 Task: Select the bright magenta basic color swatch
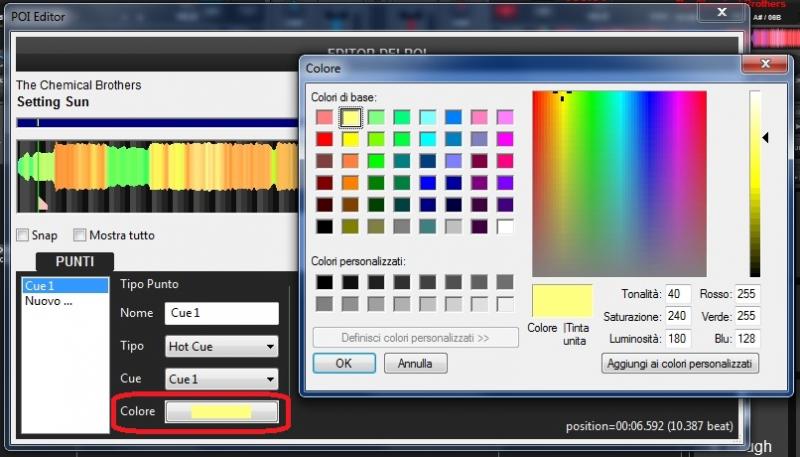[505, 139]
